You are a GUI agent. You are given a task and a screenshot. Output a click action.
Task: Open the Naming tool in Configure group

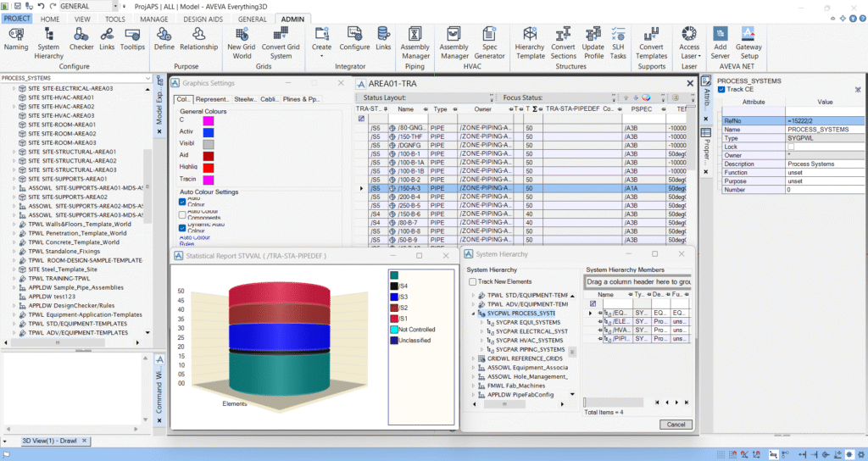click(16, 39)
